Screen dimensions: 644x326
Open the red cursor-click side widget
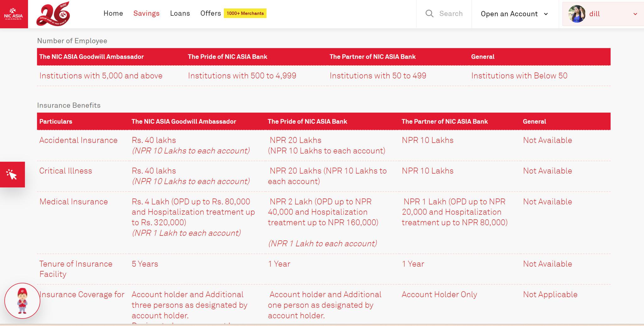click(12, 174)
